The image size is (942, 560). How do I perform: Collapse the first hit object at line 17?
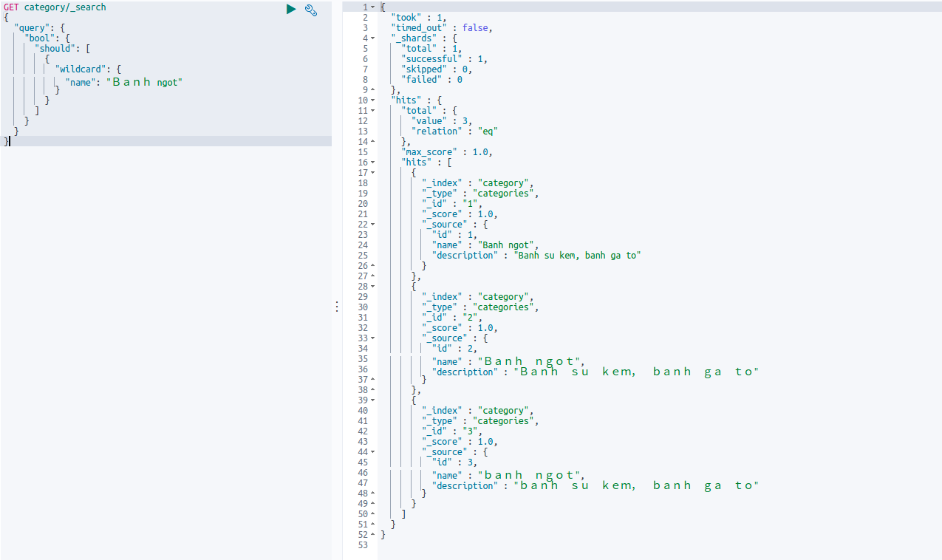(x=373, y=173)
